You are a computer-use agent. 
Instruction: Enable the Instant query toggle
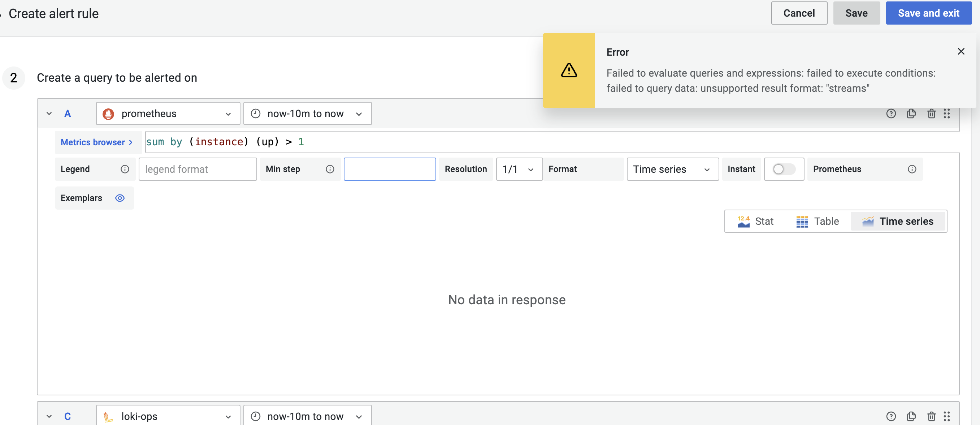click(784, 169)
